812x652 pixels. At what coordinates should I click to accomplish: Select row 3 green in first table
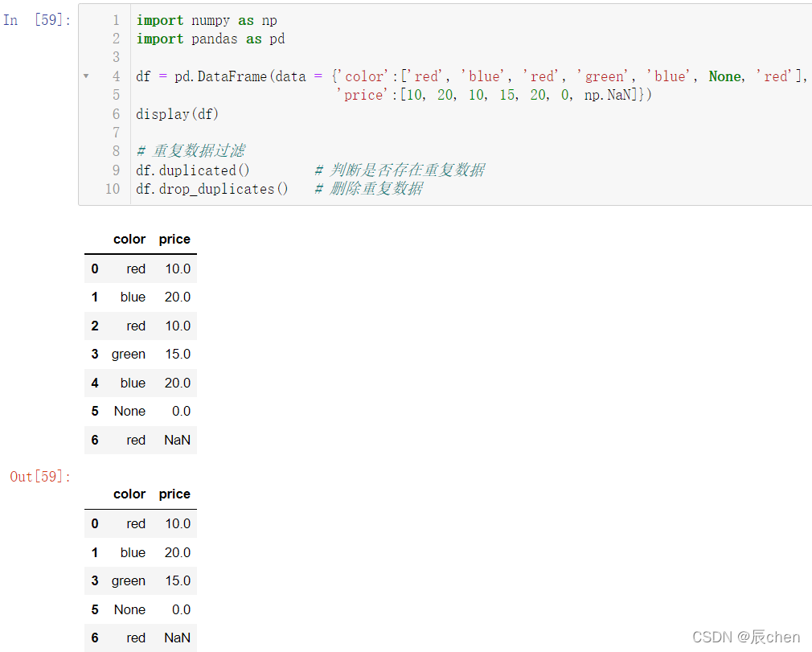click(x=141, y=355)
